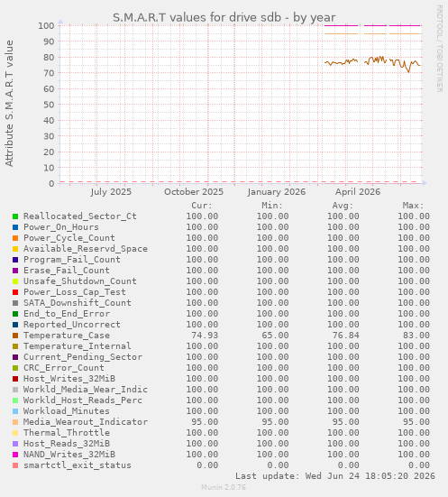Click the green Reallocated_Sector_Ct color swatch

pos(15,216)
